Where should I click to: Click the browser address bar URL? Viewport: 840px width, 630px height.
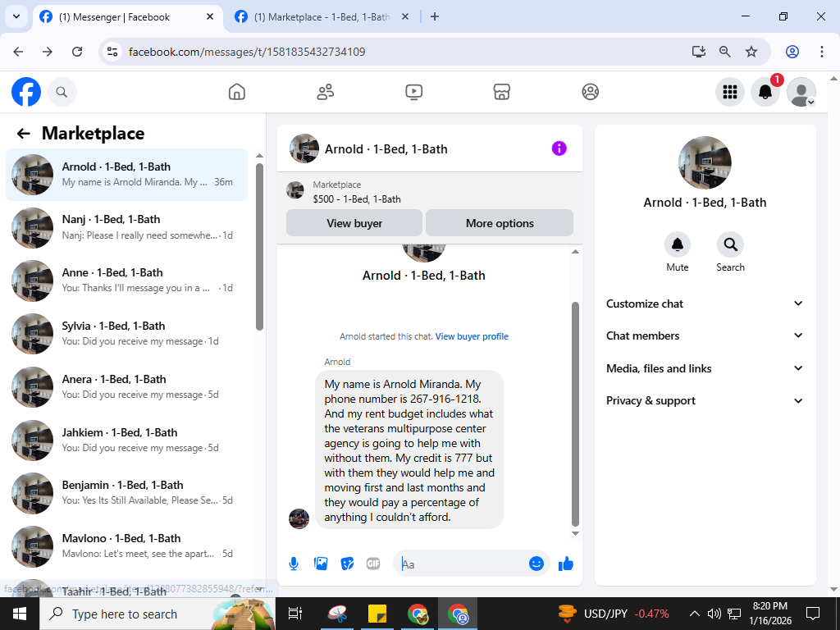[x=247, y=52]
